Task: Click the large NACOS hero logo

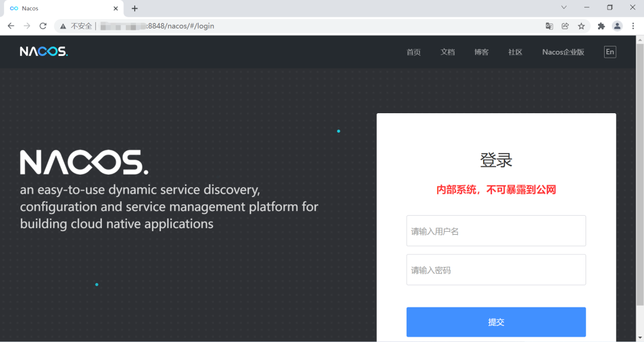Action: click(x=84, y=162)
